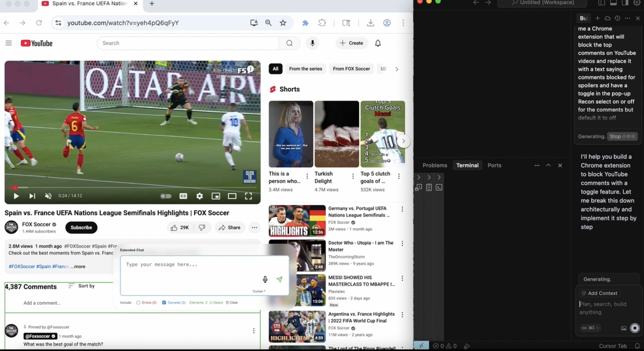The width and height of the screenshot is (644, 351).
Task: Show next Shorts carousel arrow
Action: 404,141
